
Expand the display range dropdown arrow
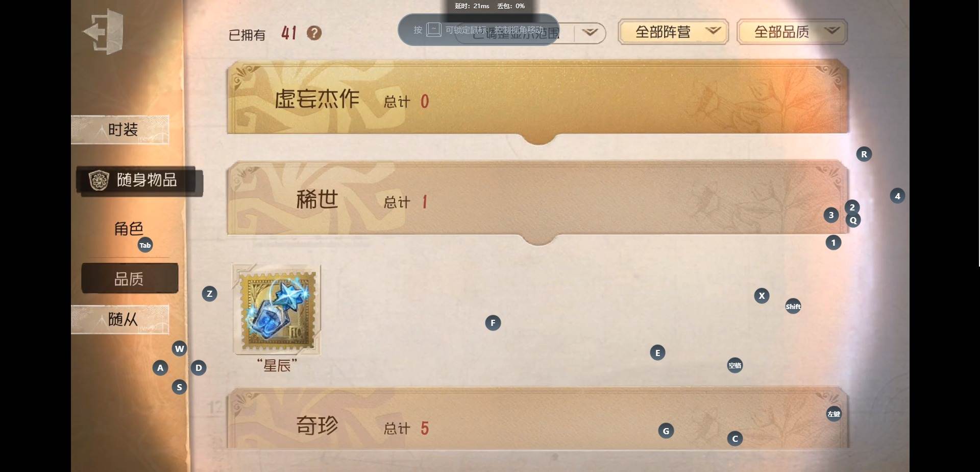[590, 33]
